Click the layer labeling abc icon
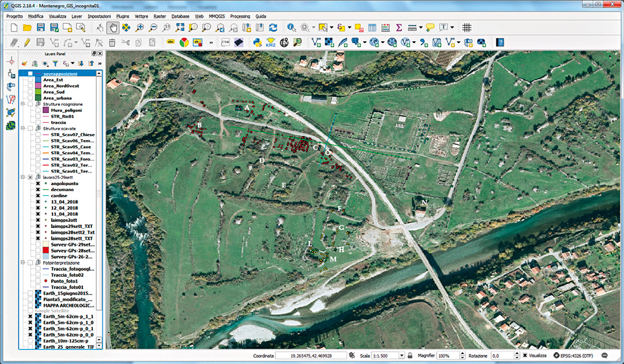Image resolution: width=624 pixels, height=364 pixels. click(x=170, y=42)
